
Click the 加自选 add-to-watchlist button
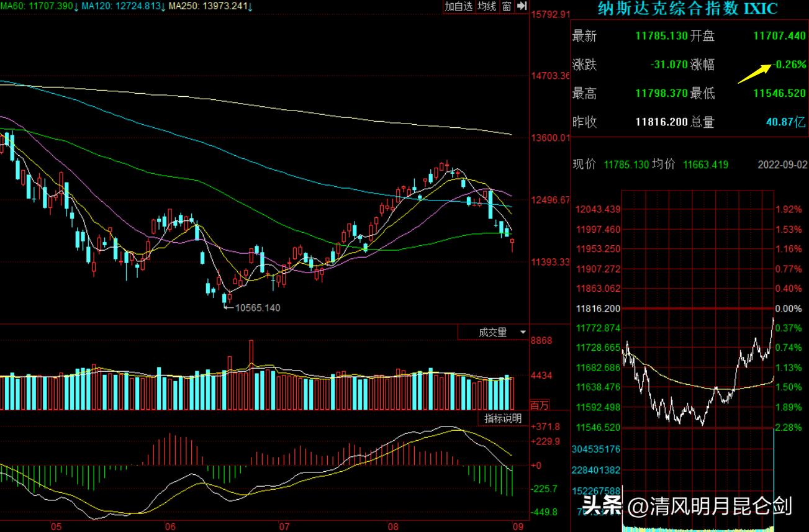tap(459, 6)
